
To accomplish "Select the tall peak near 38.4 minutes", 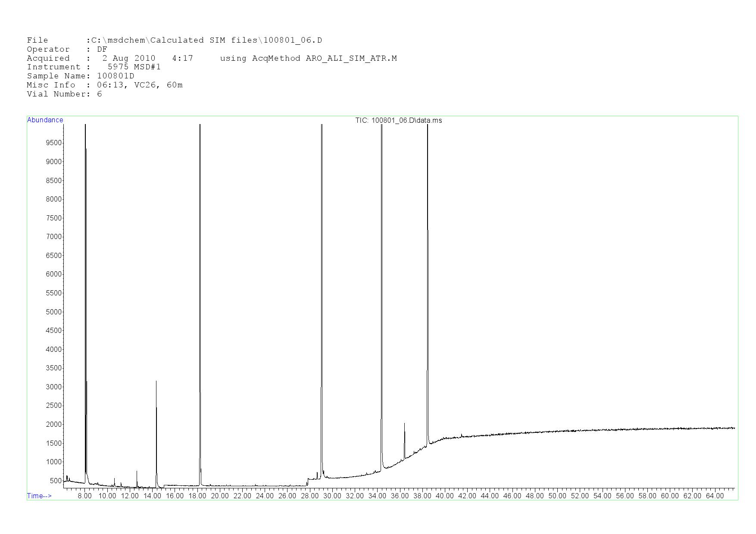I will coord(428,258).
